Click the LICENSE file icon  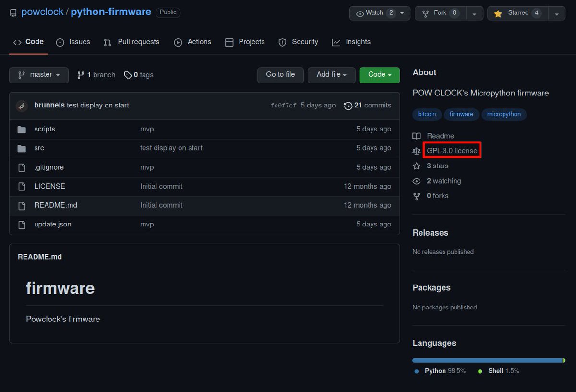point(22,187)
